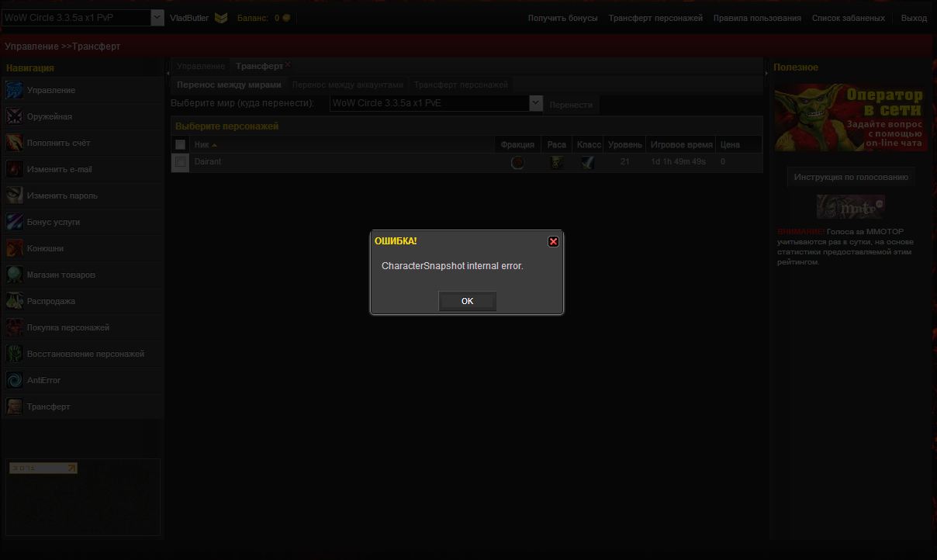Click the Выход logout link

click(914, 18)
